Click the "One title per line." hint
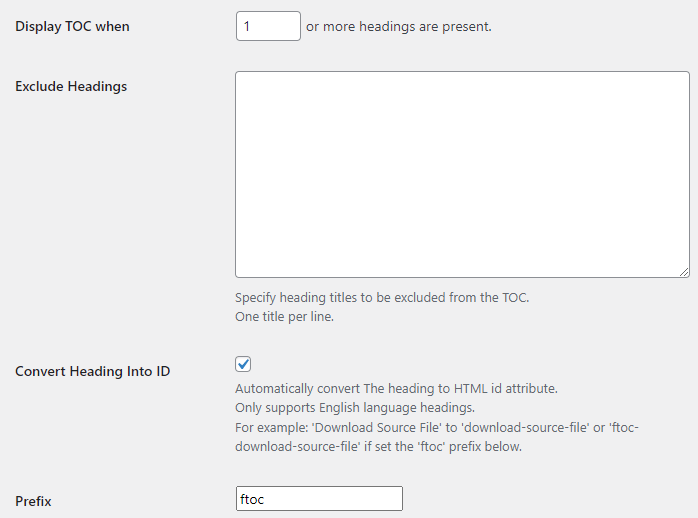698x518 pixels. click(x=284, y=317)
